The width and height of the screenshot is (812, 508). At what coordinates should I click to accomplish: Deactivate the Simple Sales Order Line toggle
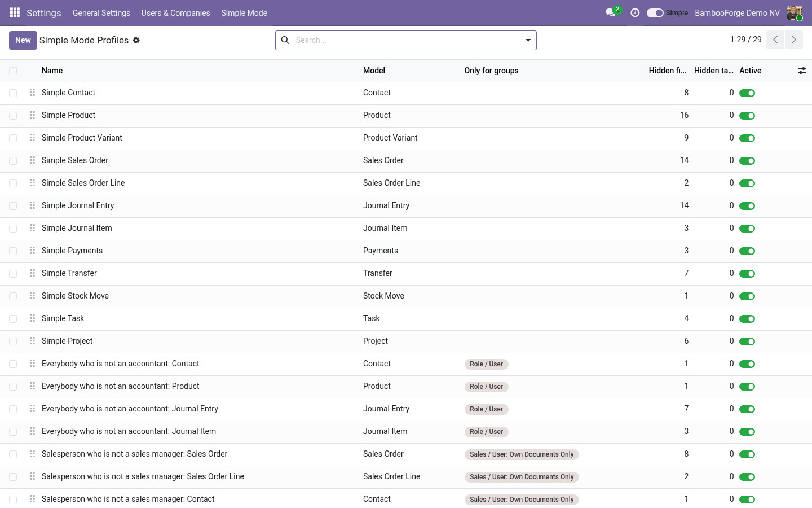747,183
